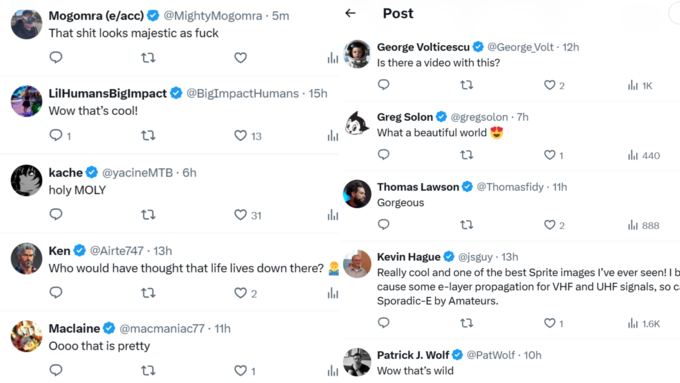Image resolution: width=680 pixels, height=383 pixels.
Task: Open Patrick J. Wolf's profile name
Action: pyautogui.click(x=413, y=355)
